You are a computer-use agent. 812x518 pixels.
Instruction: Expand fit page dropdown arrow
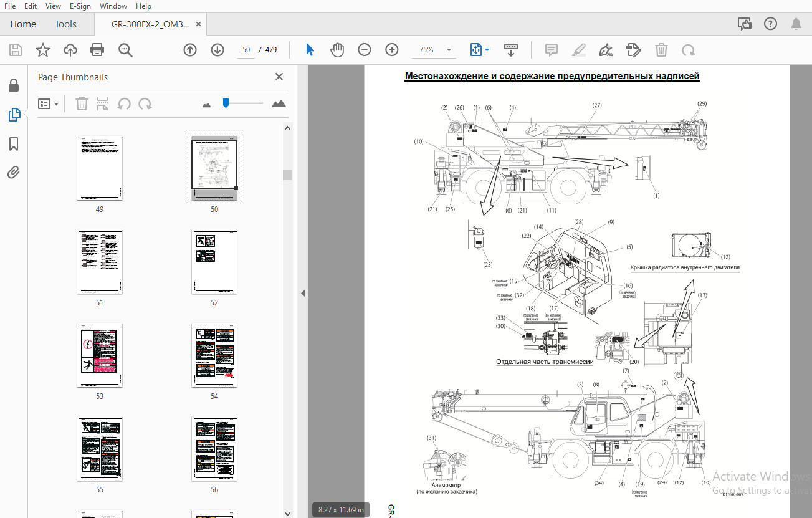[x=487, y=50]
